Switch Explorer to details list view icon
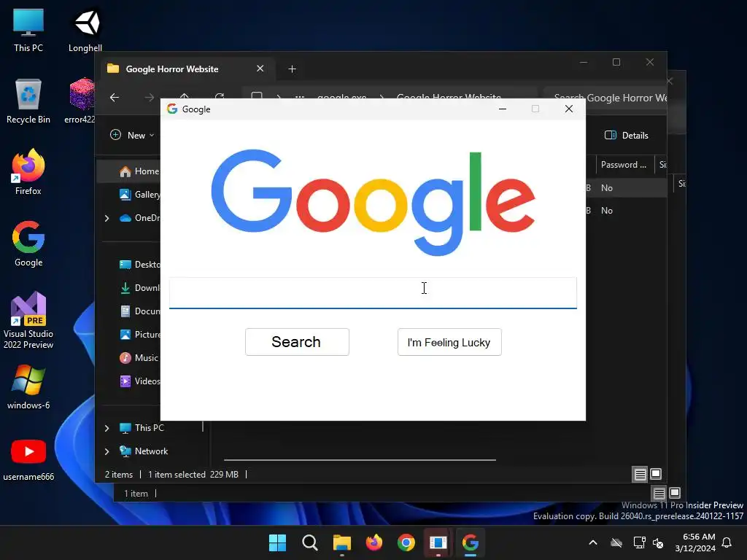 click(640, 474)
